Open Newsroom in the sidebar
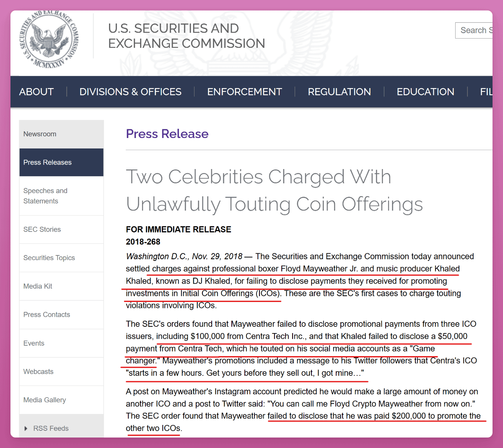Viewport: 503px width, 448px height. 40,134
